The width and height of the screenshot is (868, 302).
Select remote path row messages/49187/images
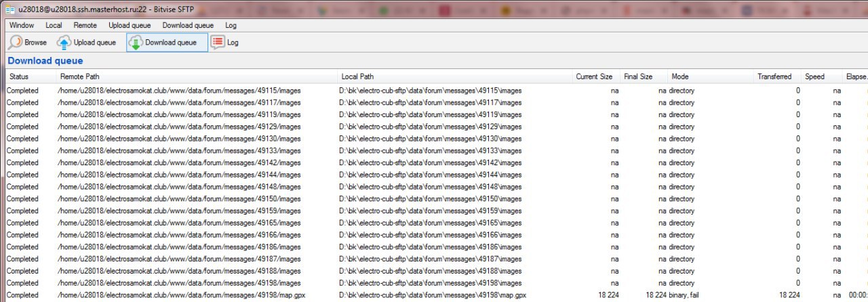[x=180, y=259]
